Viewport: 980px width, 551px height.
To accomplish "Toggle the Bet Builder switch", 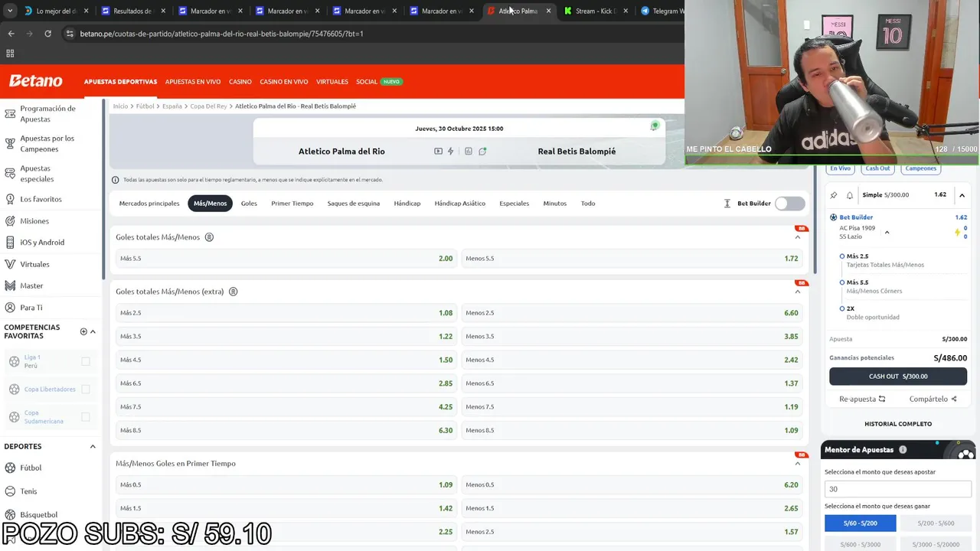I will pyautogui.click(x=789, y=204).
